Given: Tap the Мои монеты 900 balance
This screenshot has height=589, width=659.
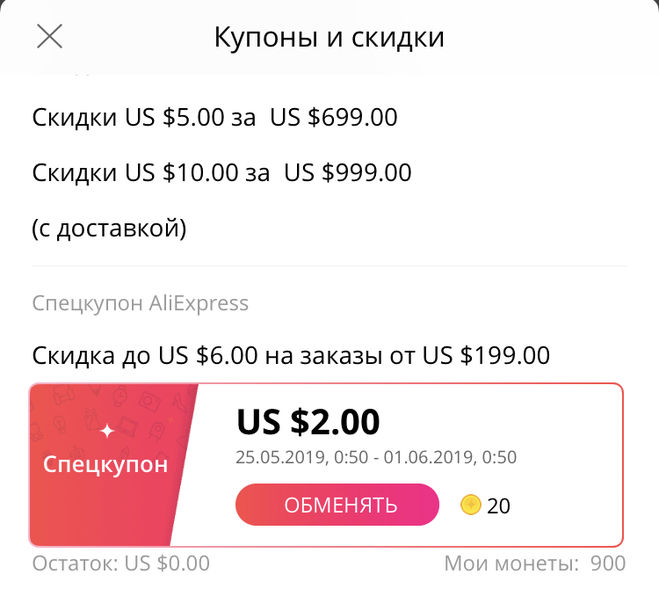Looking at the screenshot, I should (534, 564).
